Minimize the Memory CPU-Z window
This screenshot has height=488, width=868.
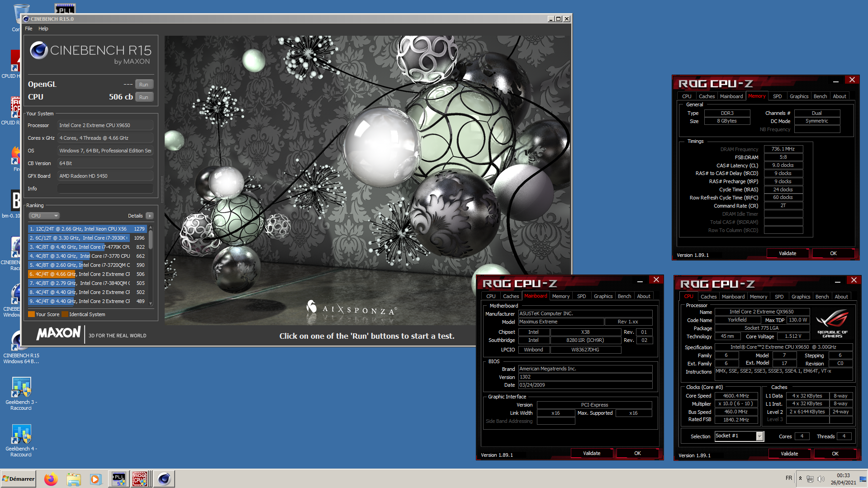(836, 81)
